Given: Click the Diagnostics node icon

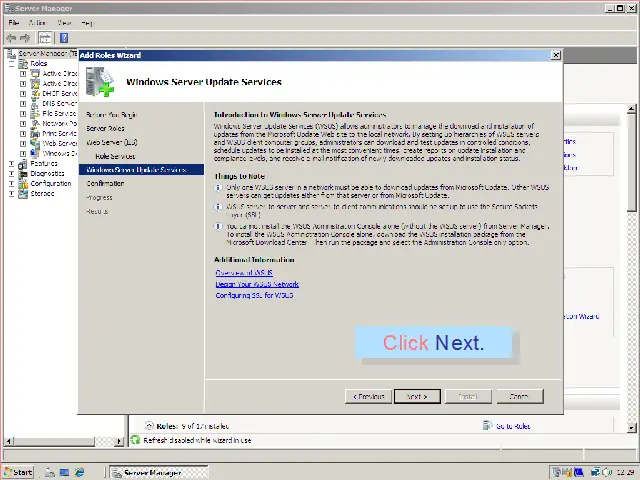Looking at the screenshot, I should (23, 174).
